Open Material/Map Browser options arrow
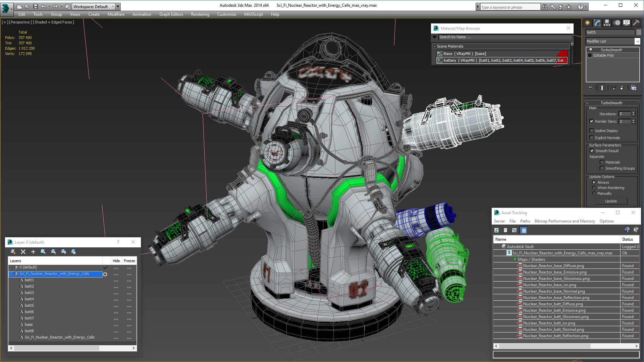This screenshot has height=362, width=644. 435,37
